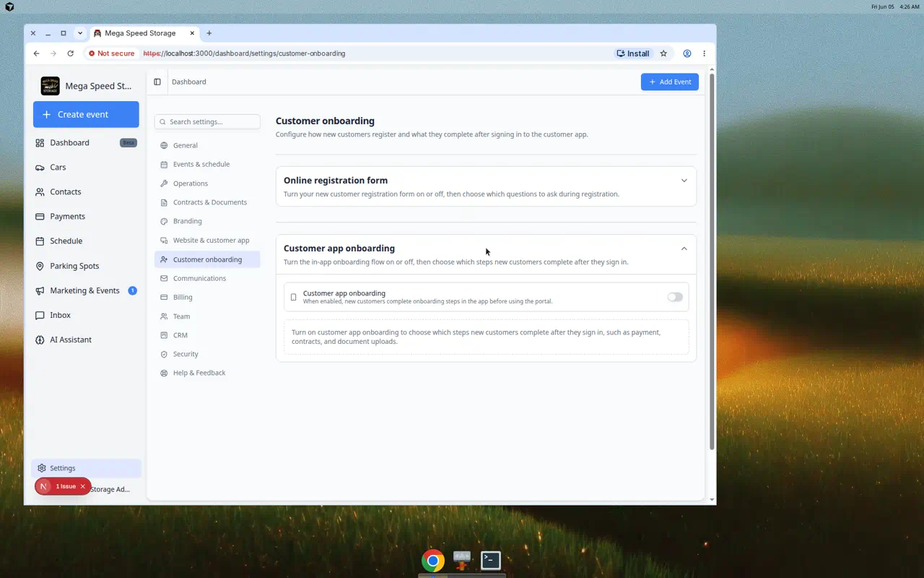The width and height of the screenshot is (924, 578).
Task: Click the General globe icon
Action: coord(164,145)
